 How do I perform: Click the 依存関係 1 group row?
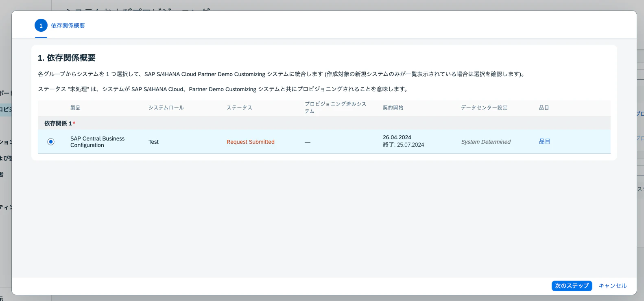(x=324, y=123)
